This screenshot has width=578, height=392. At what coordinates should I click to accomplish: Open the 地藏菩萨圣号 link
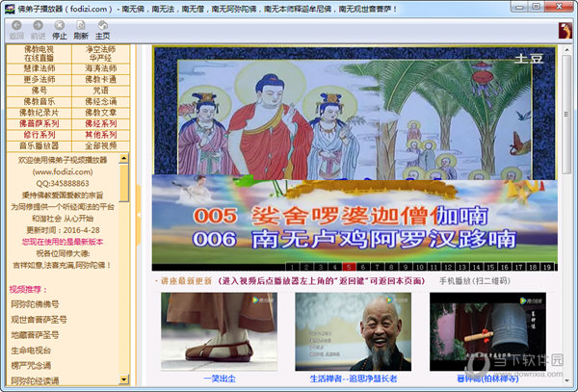coord(35,335)
